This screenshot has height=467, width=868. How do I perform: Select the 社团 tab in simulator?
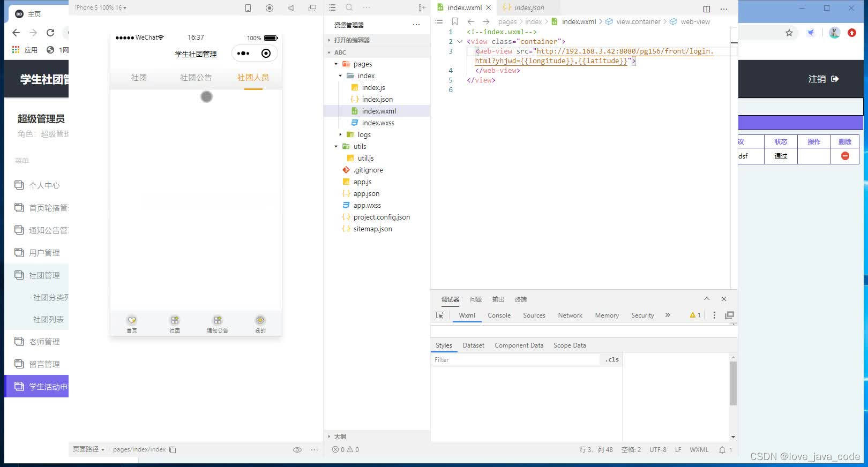coord(139,78)
